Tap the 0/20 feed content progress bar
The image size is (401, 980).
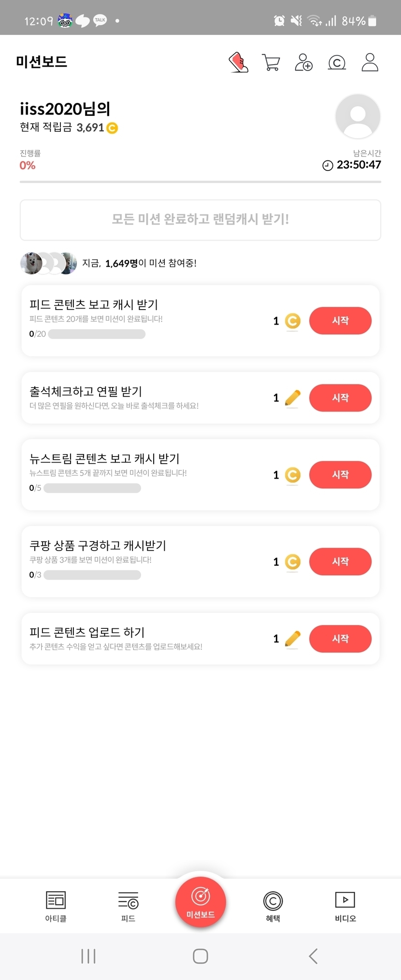pos(97,334)
